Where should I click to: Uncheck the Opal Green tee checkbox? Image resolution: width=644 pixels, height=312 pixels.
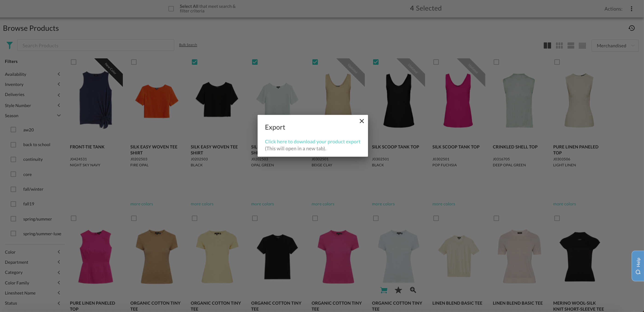[x=255, y=62]
